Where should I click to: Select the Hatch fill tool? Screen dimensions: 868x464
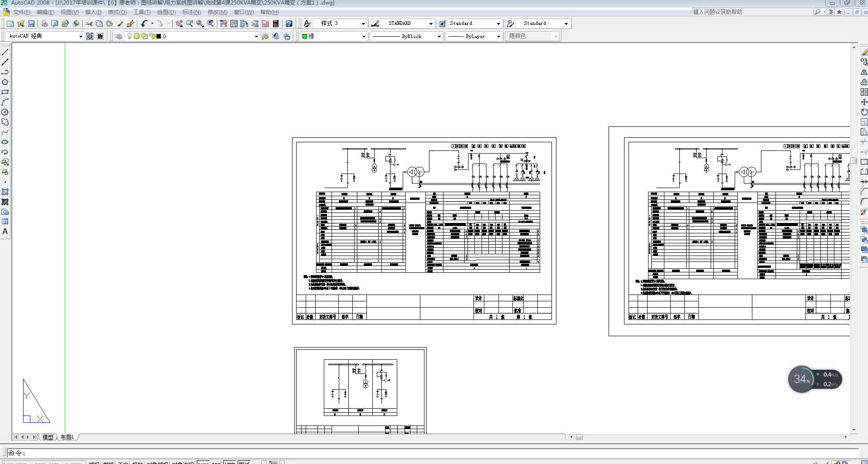[x=5, y=192]
